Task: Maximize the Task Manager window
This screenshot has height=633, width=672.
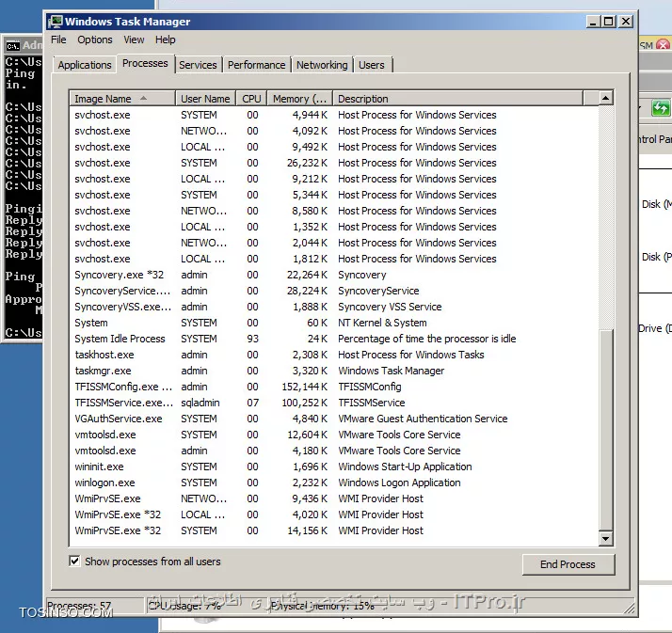Action: pos(609,22)
